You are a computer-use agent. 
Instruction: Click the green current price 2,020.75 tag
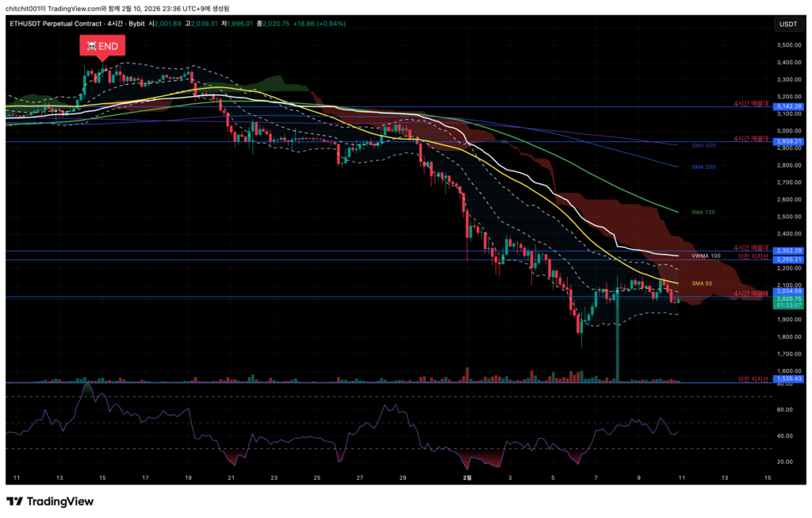pos(787,299)
